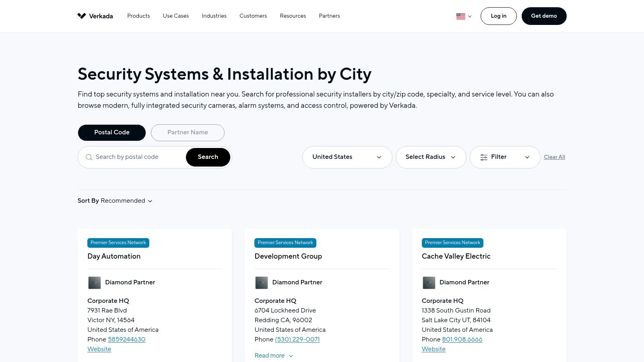This screenshot has width=644, height=362.
Task: Open the Industries menu
Action: (x=214, y=16)
